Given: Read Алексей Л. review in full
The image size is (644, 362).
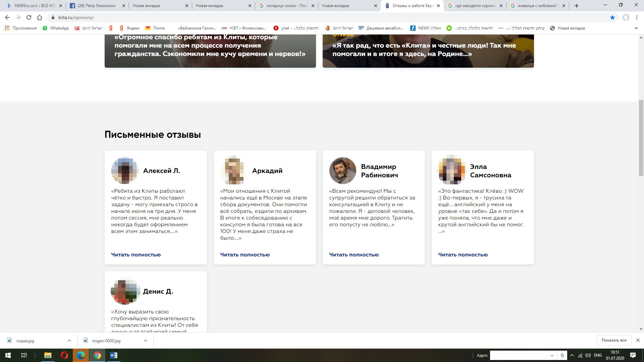Looking at the screenshot, I should 136,255.
